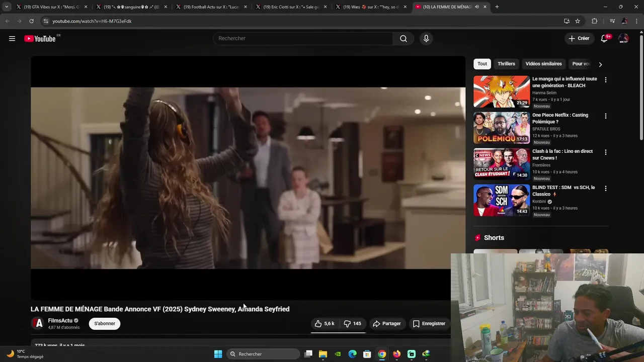Open the 'Le manga qui a influencé' title
The width and height of the screenshot is (644, 362).
tap(565, 82)
